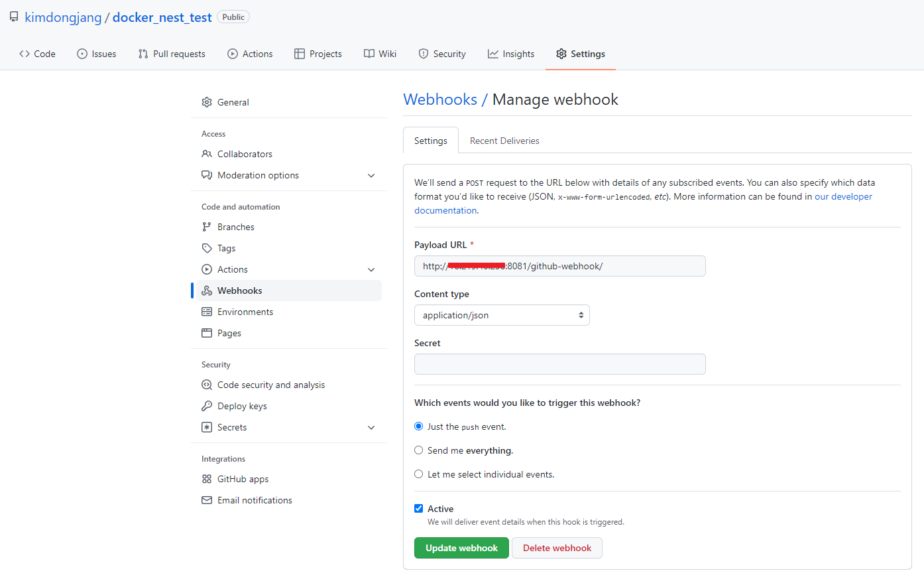Screen dimensions: 924x581
Task: Open GitHub apps in the sidebar
Action: tap(289, 479)
